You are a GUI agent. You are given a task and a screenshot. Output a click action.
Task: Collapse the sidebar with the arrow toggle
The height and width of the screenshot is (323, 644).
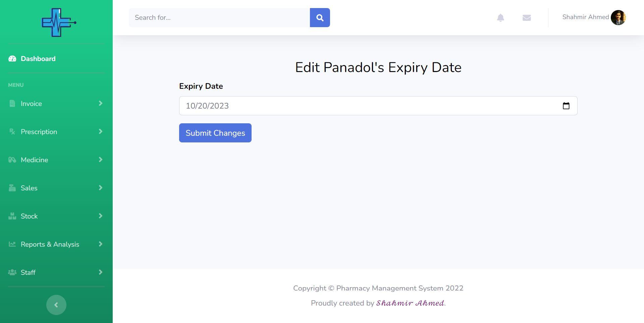56,305
